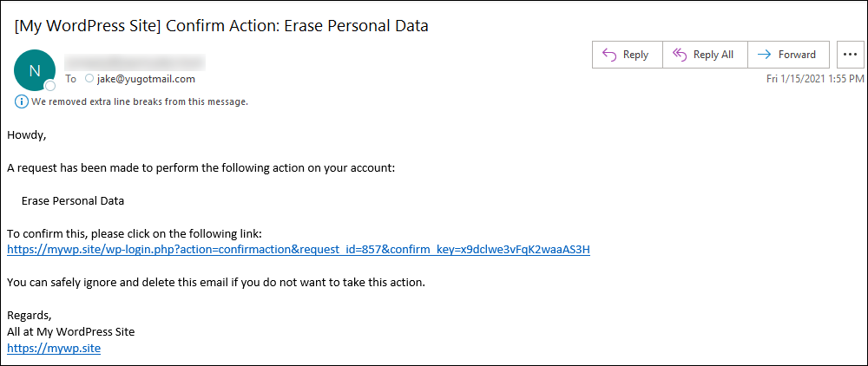Screen dimensions: 868x366
Task: Open the https://mywp.site footer link
Action: [54, 349]
